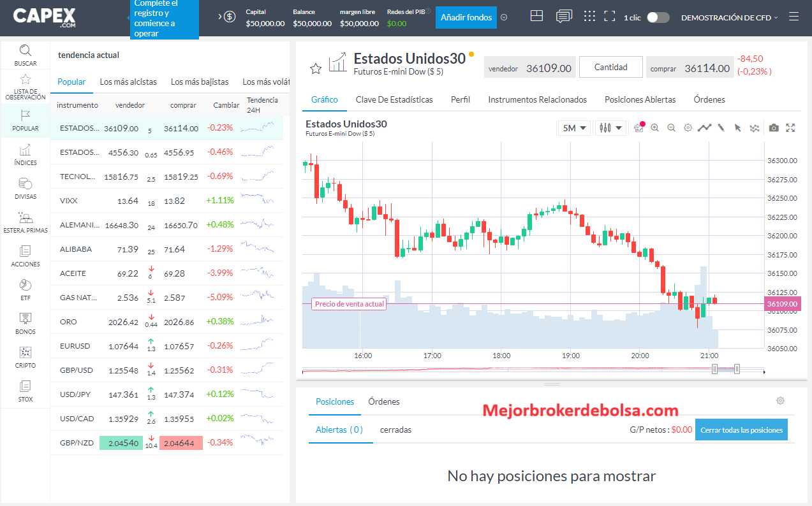Screen dimensions: 812x506
Task: Click left handle of chart range slider
Action: click(714, 368)
